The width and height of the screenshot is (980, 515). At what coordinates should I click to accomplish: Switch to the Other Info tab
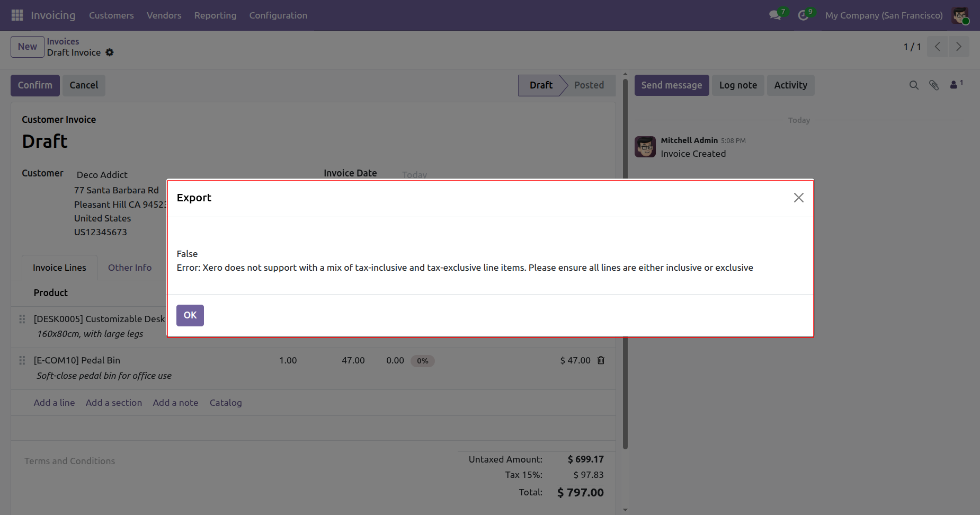coord(130,268)
